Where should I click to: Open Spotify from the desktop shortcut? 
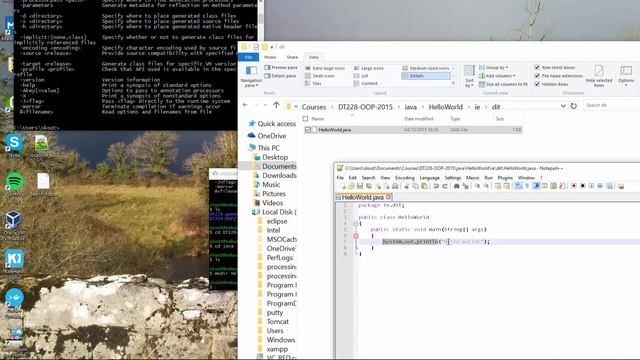tap(15, 181)
